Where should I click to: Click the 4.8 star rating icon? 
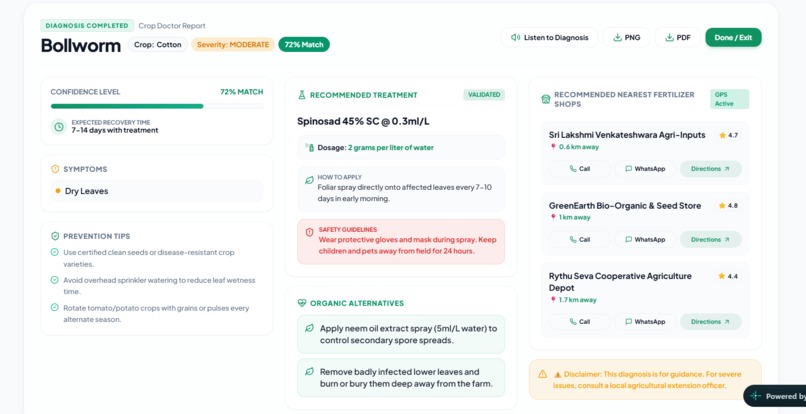coord(722,206)
